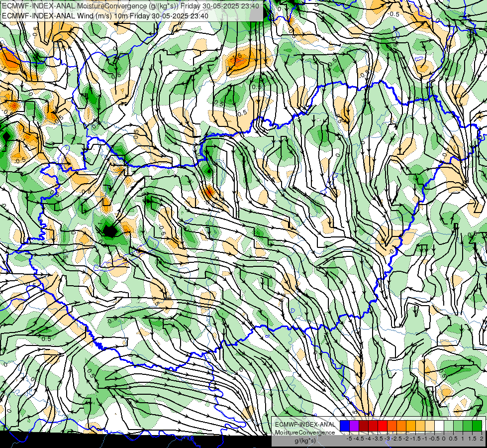Select the darkest red legend swatch

click(364, 426)
